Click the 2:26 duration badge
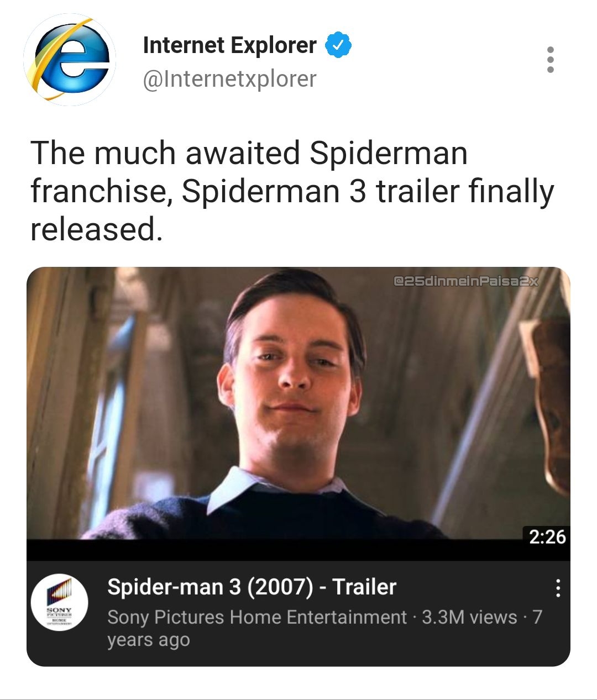This screenshot has height=700, width=597. (x=547, y=536)
